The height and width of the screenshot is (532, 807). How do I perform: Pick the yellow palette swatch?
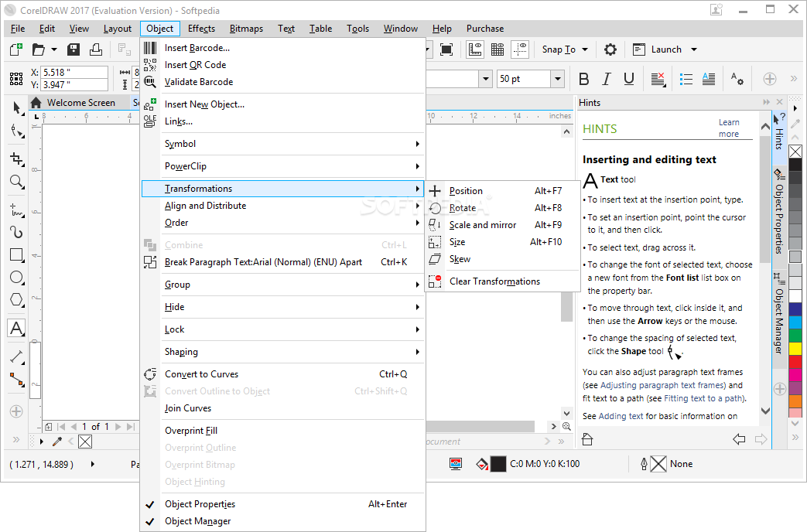(x=795, y=348)
